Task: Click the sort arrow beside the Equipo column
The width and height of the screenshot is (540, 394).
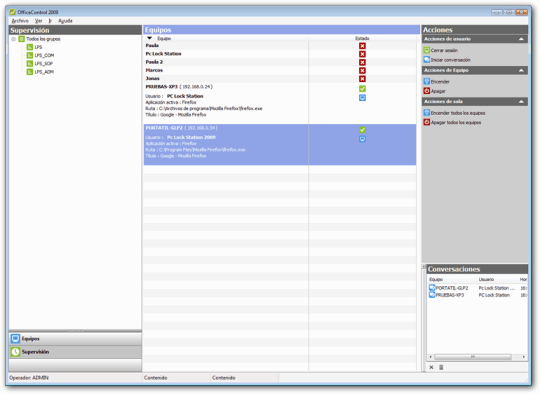Action: (149, 38)
